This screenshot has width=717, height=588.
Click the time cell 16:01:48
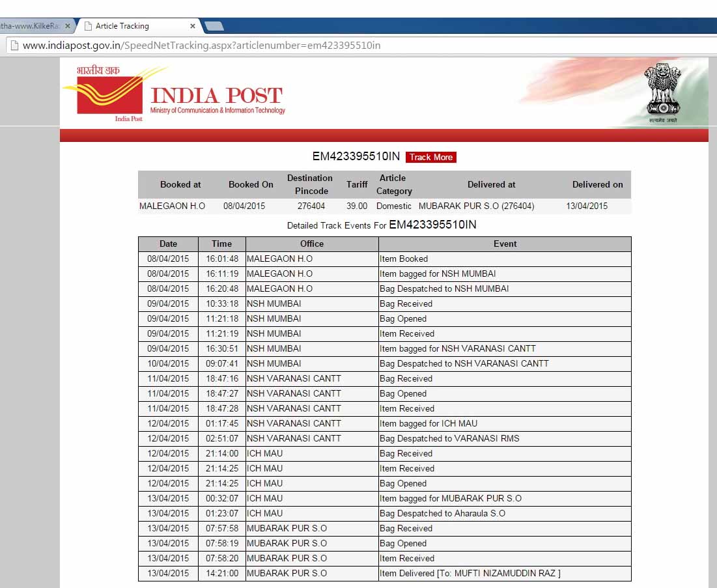[x=222, y=259]
